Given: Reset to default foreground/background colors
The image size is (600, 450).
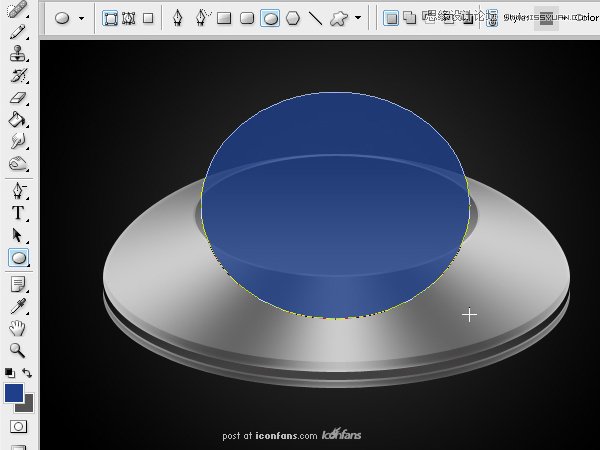Looking at the screenshot, I should click(x=9, y=372).
